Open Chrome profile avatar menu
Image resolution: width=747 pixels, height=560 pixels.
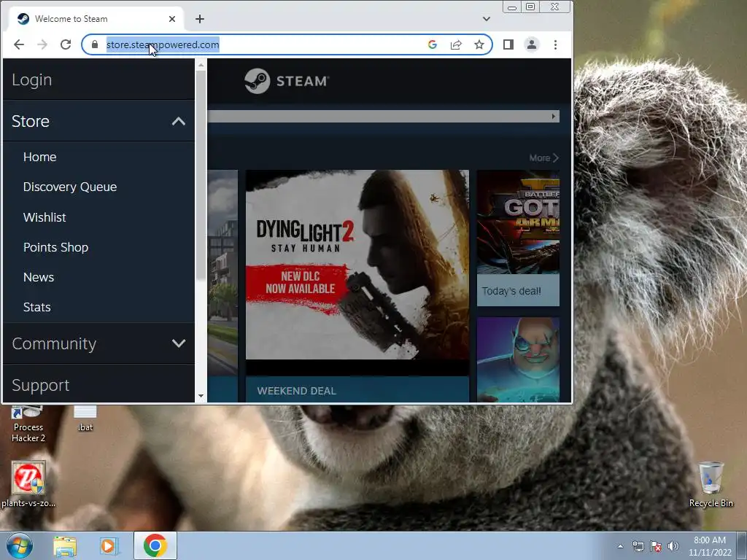coord(532,44)
